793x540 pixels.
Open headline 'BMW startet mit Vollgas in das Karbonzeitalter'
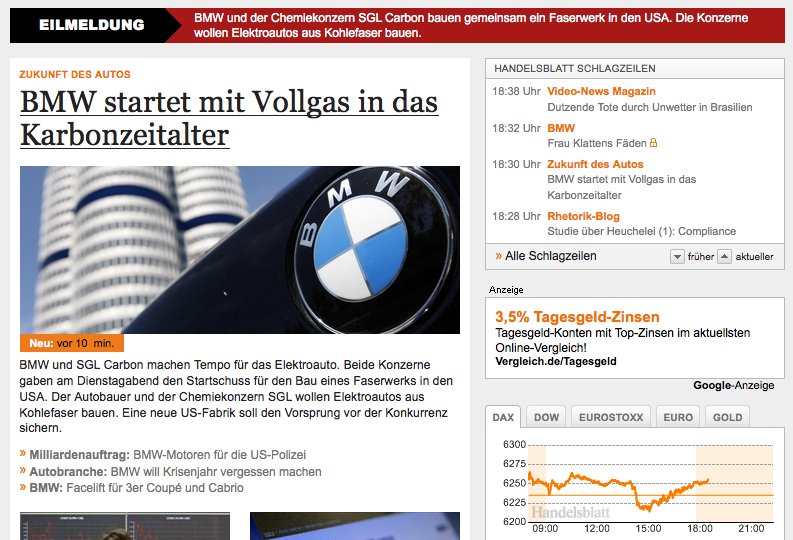[x=229, y=118]
